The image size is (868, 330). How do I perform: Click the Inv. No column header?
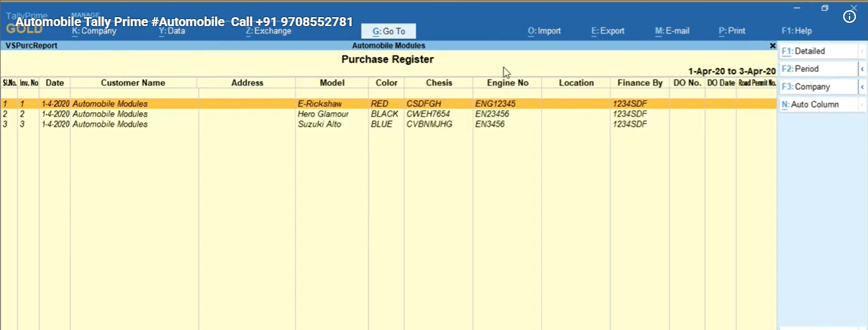(x=29, y=83)
